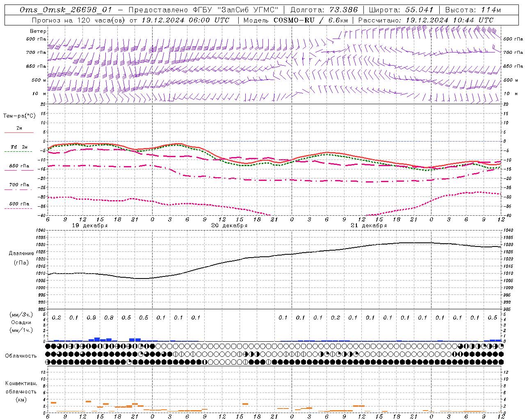525x420 pixels.
Task: Click the Конвективн. облачность panel label
Action: tap(21, 391)
